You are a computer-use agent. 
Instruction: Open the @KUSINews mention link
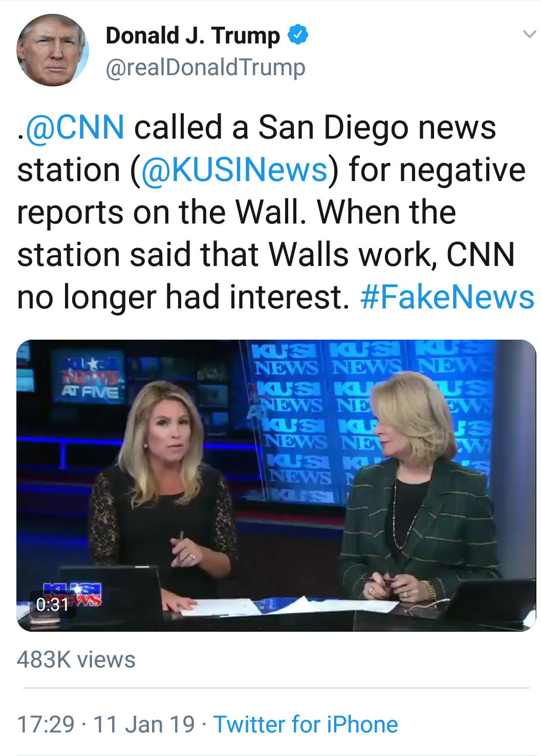click(234, 170)
